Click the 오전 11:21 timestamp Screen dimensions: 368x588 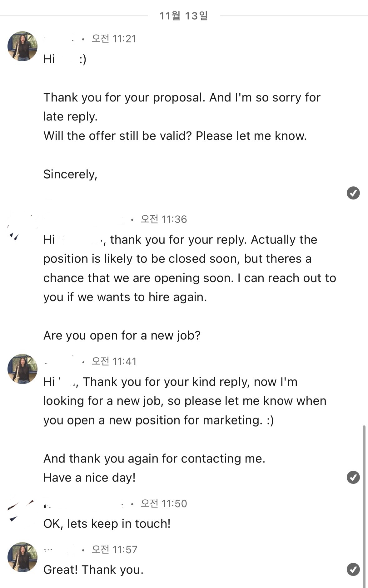(x=114, y=39)
